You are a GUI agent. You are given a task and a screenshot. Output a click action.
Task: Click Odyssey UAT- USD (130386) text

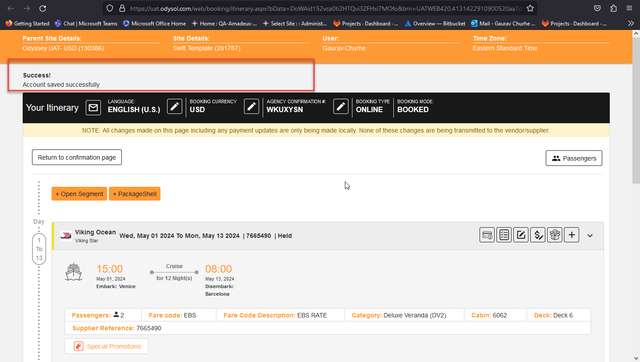click(x=63, y=48)
